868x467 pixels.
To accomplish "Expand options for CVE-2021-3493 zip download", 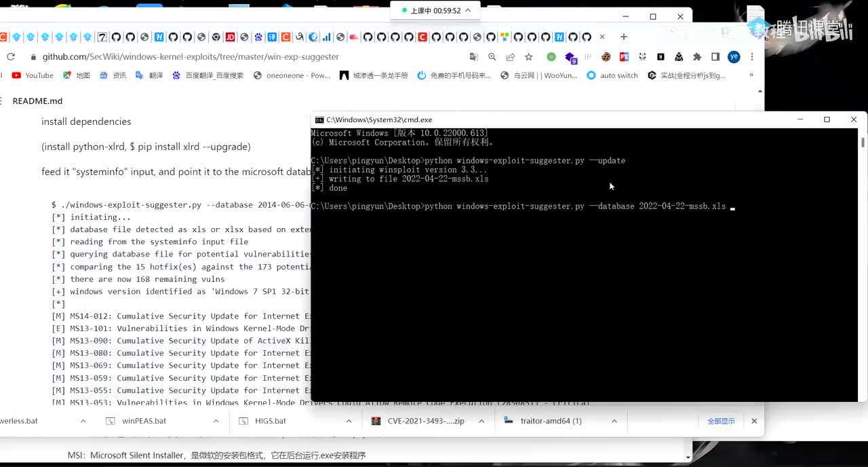I will click(481, 421).
